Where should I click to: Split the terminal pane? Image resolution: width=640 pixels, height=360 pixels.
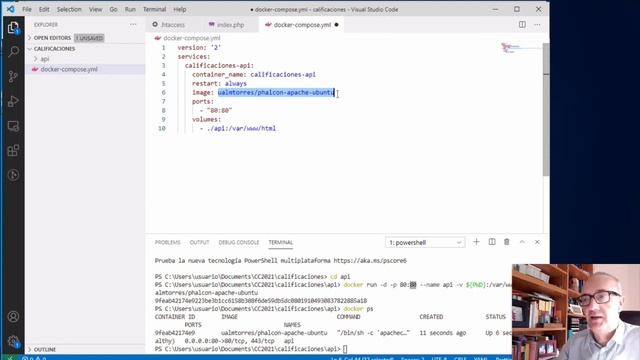click(x=492, y=242)
